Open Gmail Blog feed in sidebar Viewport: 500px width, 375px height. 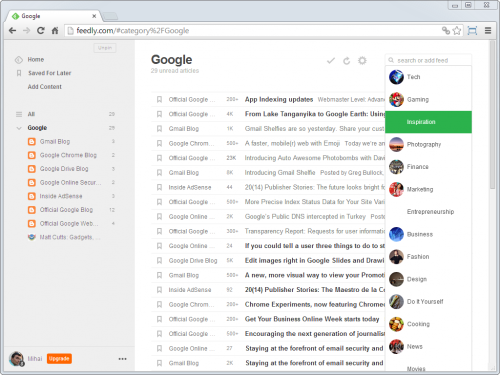click(x=55, y=142)
